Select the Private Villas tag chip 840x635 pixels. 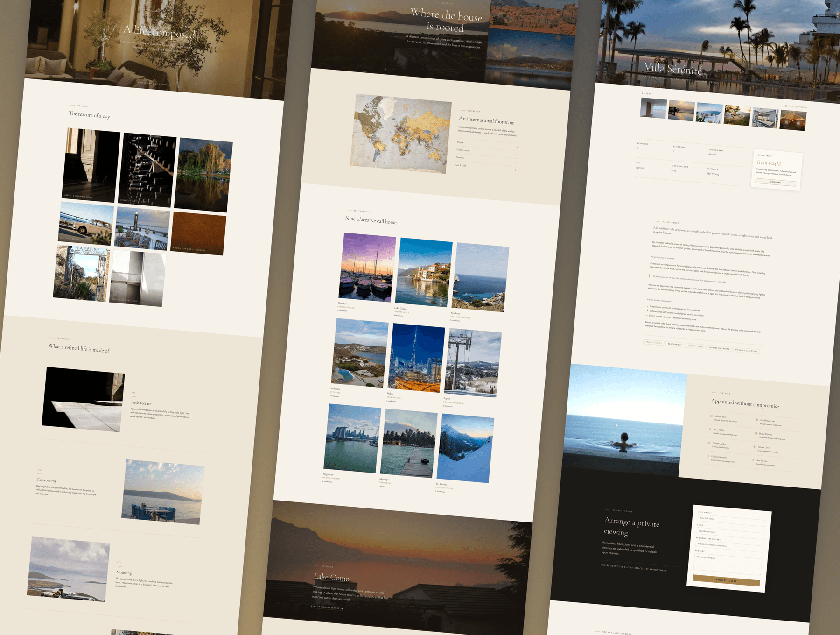pos(654,342)
